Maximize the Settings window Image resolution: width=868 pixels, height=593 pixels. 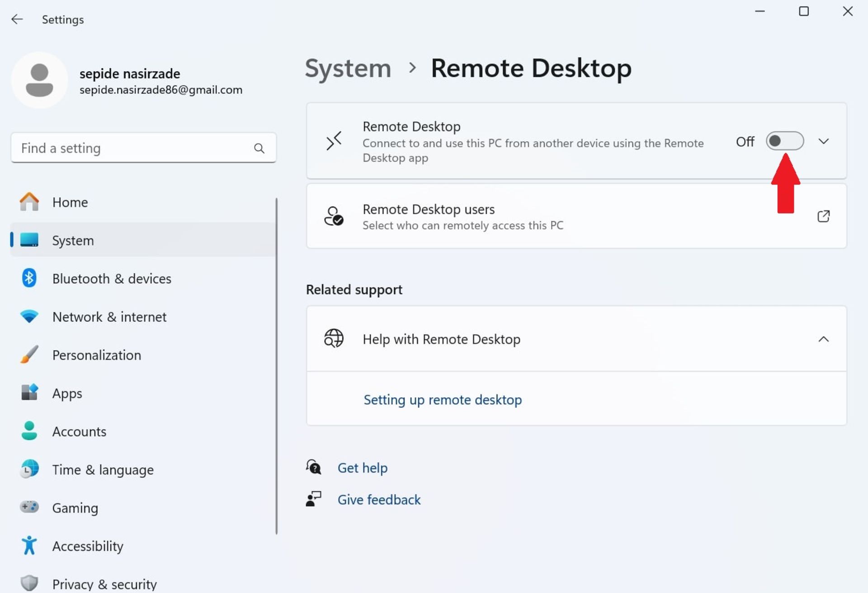click(803, 11)
